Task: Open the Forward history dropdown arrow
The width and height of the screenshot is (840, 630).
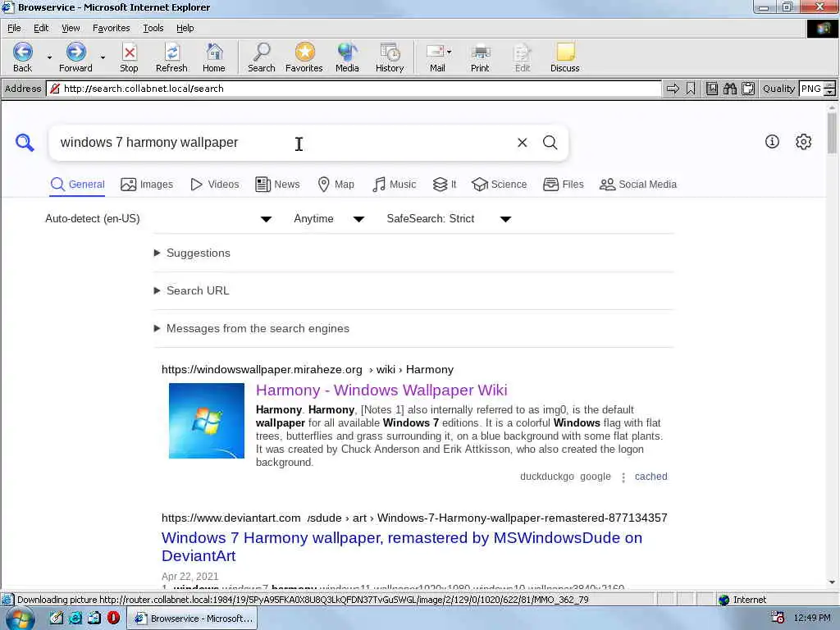Action: pyautogui.click(x=103, y=57)
